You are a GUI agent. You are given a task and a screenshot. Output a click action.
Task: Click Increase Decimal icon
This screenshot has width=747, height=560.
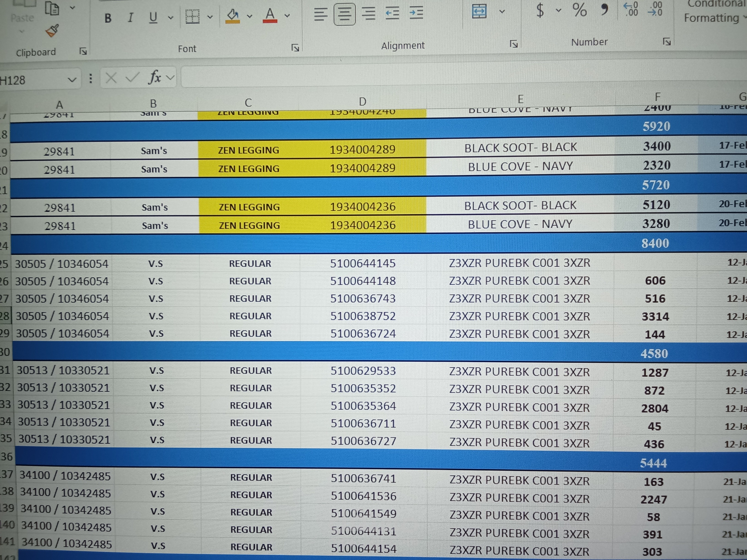pyautogui.click(x=631, y=9)
